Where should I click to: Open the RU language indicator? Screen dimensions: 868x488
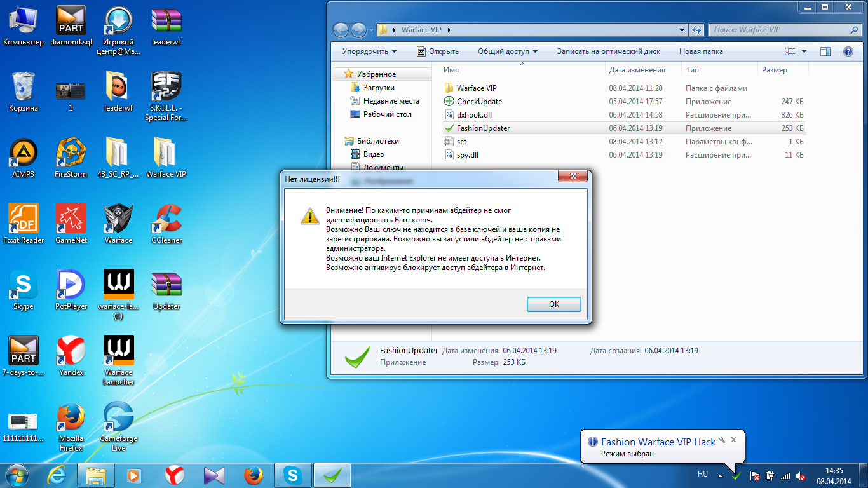(x=703, y=474)
